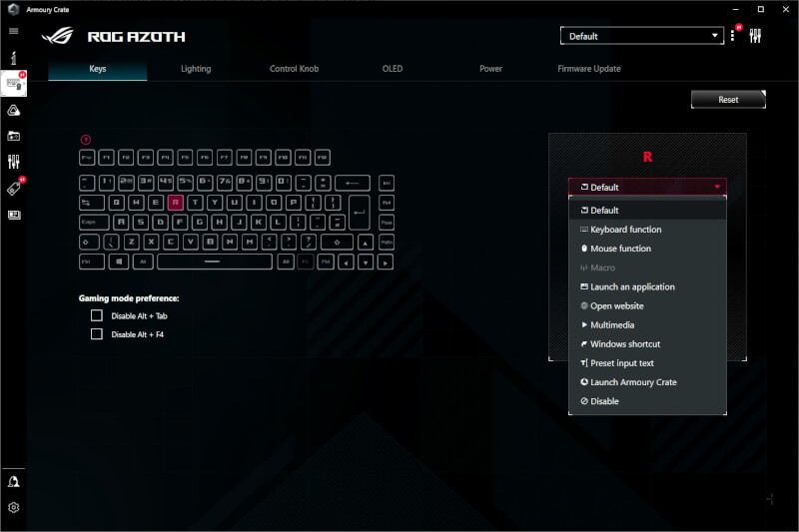
Task: Select the F1 key on the keyboard map
Action: tap(107, 158)
